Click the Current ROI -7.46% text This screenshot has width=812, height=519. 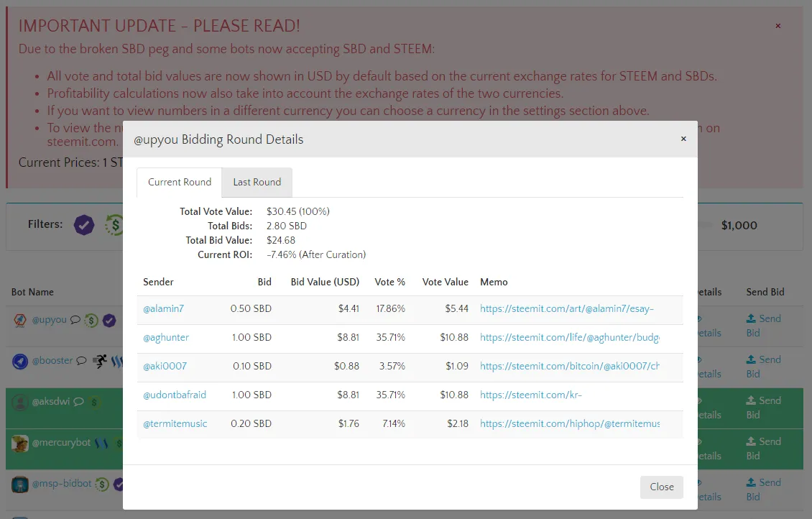(x=316, y=255)
